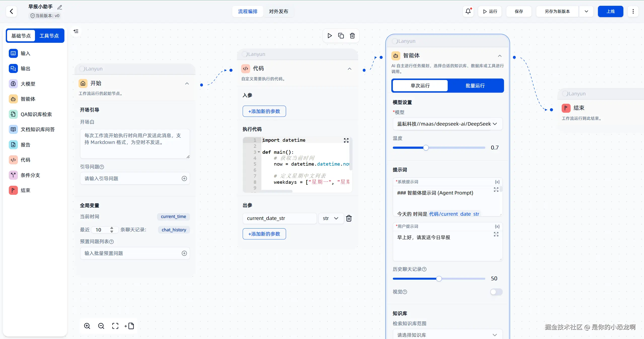Image resolution: width=644 pixels, height=339 pixels.
Task: Duplicate node using the copy icon
Action: 341,36
